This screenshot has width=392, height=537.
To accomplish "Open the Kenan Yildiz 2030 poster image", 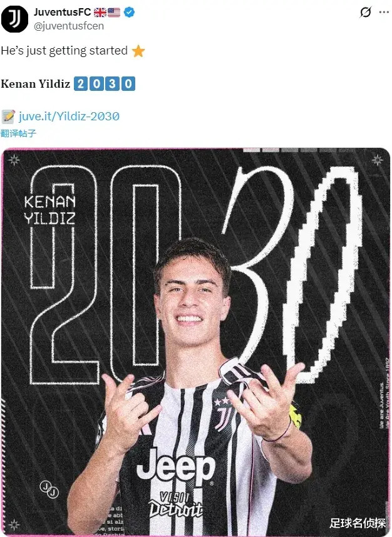I will click(x=196, y=341).
